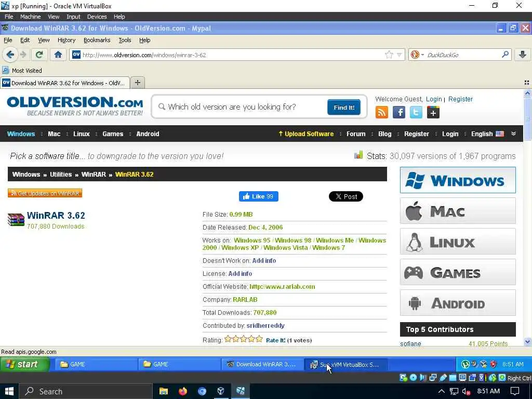
Task: Click the Login link beside Welcome Guest
Action: (x=434, y=99)
